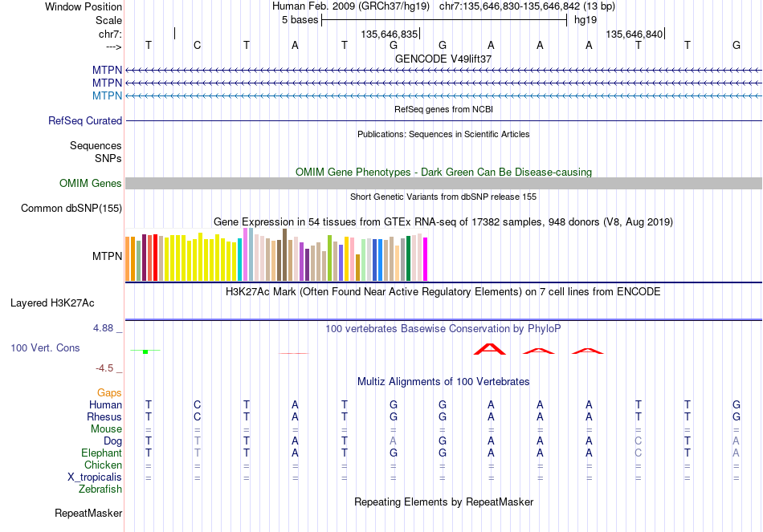Click the Chicken species label

[103, 465]
